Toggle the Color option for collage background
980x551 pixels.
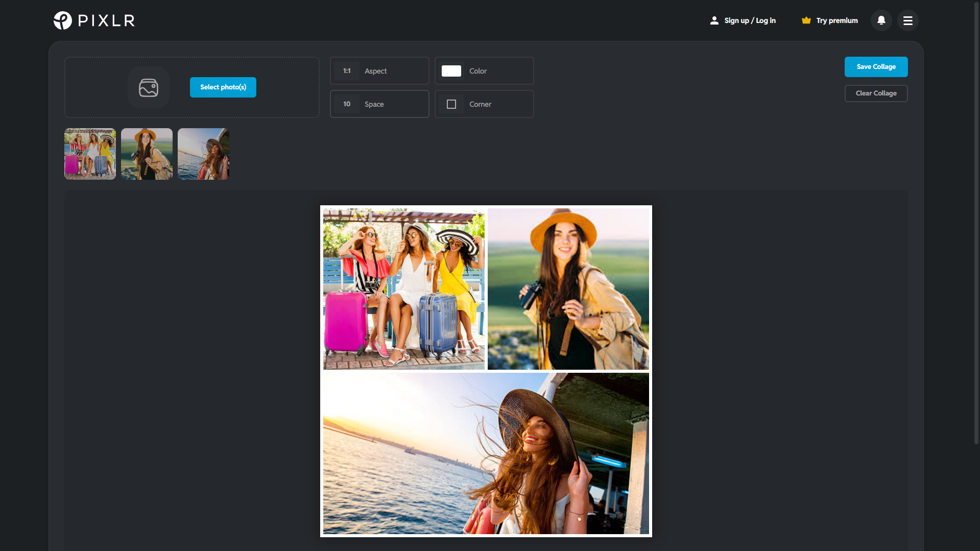[x=484, y=71]
